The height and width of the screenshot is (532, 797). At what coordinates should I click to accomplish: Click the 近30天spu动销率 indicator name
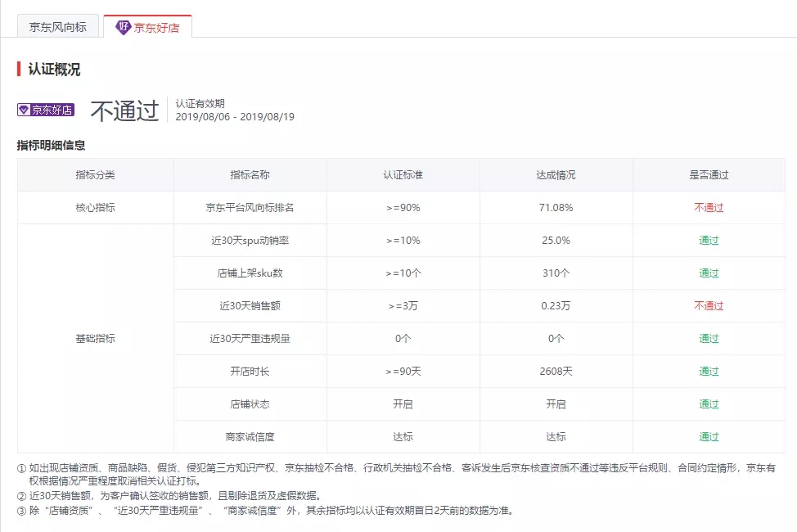pos(250,241)
